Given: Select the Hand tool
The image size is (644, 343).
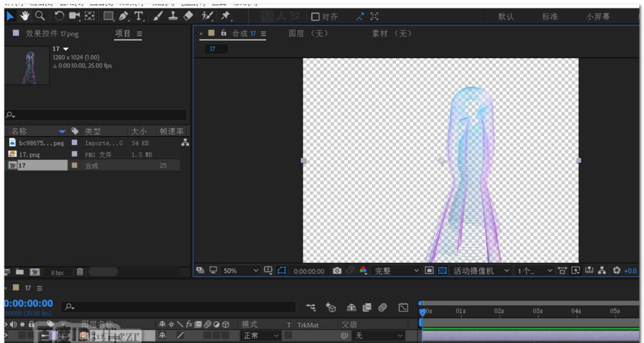Looking at the screenshot, I should [25, 15].
